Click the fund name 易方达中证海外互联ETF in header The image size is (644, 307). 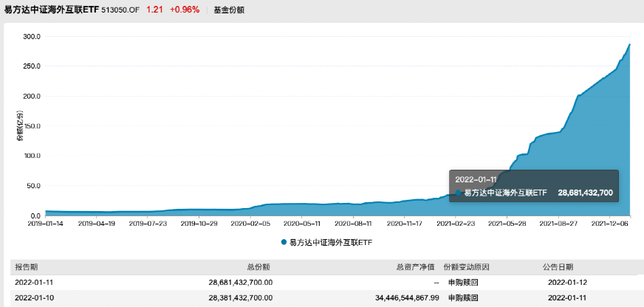coord(52,10)
